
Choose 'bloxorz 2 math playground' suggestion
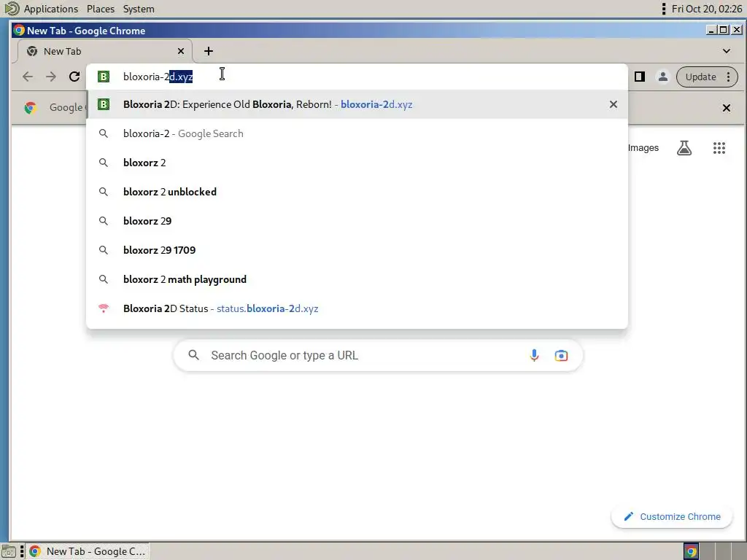(x=357, y=279)
